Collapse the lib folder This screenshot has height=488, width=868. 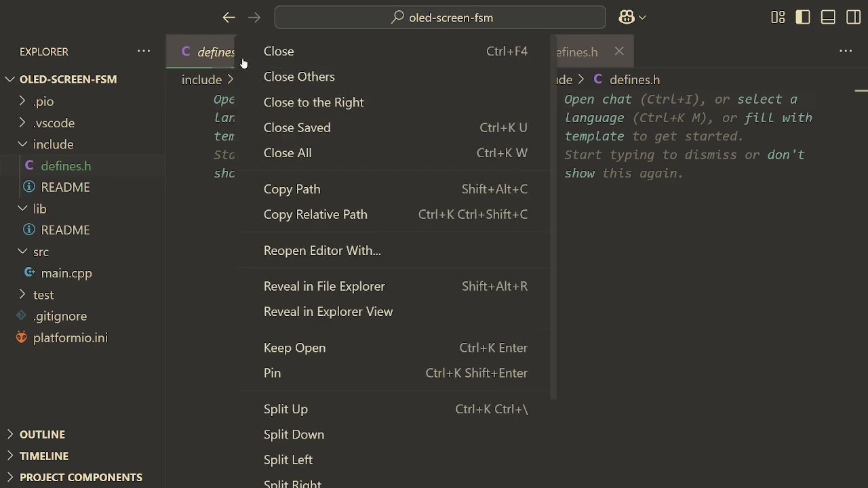[x=22, y=209]
